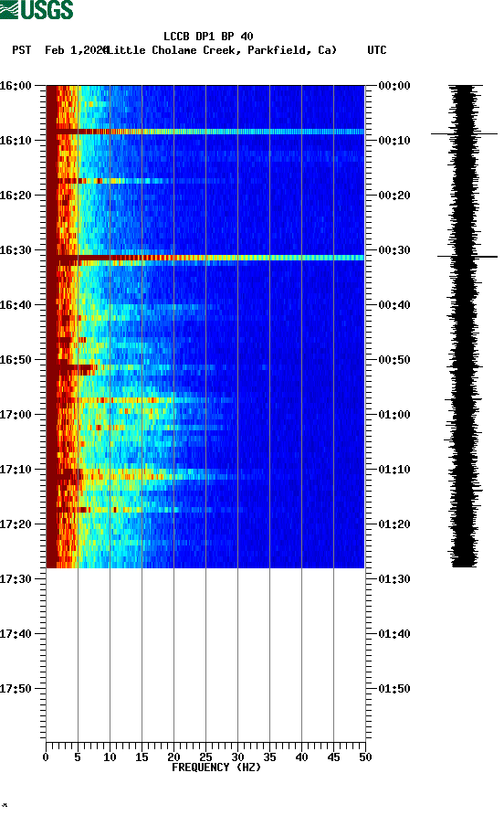The width and height of the screenshot is (504, 815).
Task: Click the 00:10 UTC axis label
Action: coord(394,141)
